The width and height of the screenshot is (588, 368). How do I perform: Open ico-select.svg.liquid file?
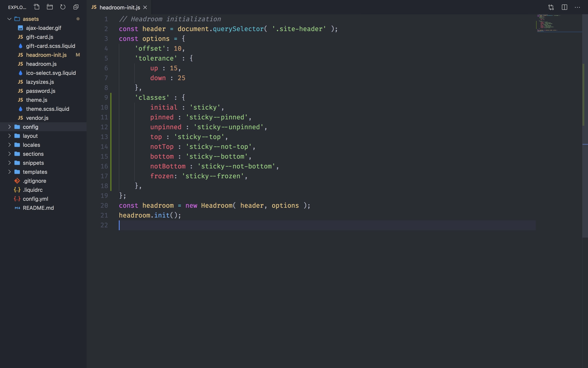pos(43,73)
